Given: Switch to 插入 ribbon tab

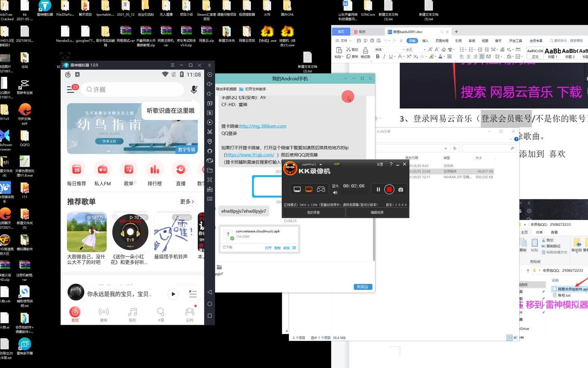Looking at the screenshot, I should pyautogui.click(x=425, y=41).
